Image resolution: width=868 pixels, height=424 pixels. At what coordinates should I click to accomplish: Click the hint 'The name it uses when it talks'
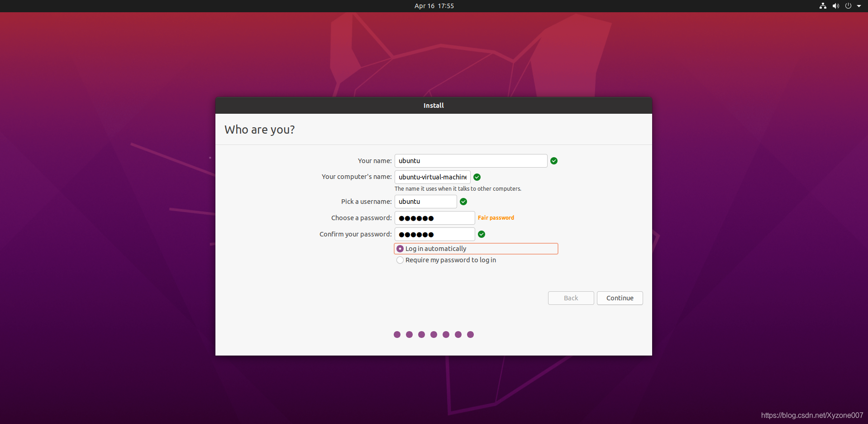point(458,189)
